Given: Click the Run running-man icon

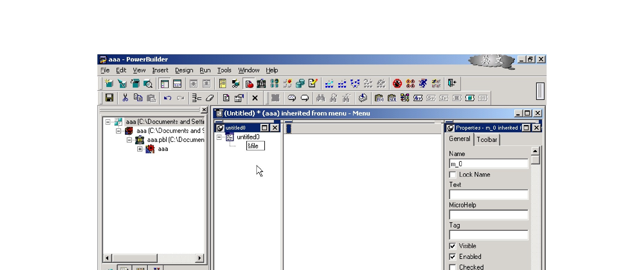Looking at the screenshot, I should pos(423,83).
